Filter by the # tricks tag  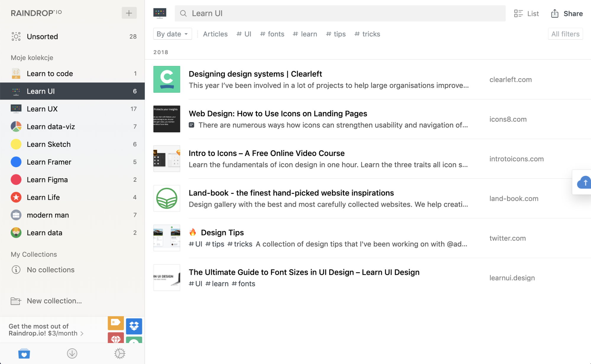367,34
